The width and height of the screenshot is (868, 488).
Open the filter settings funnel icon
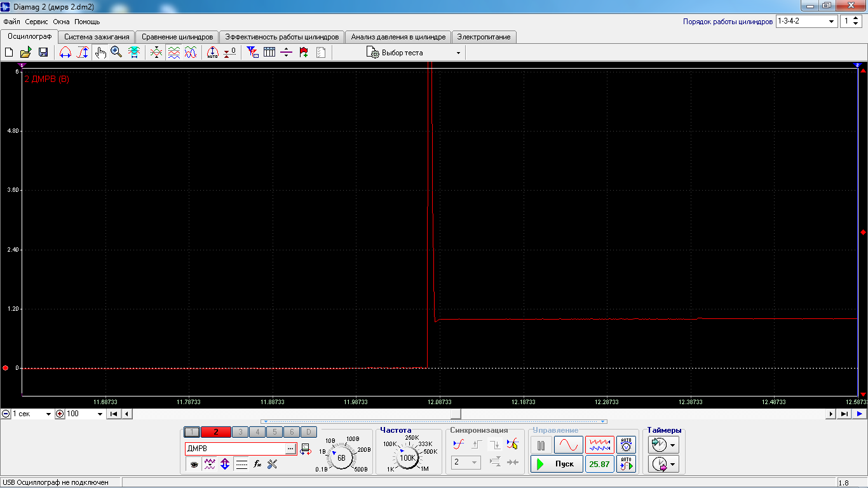tap(252, 53)
